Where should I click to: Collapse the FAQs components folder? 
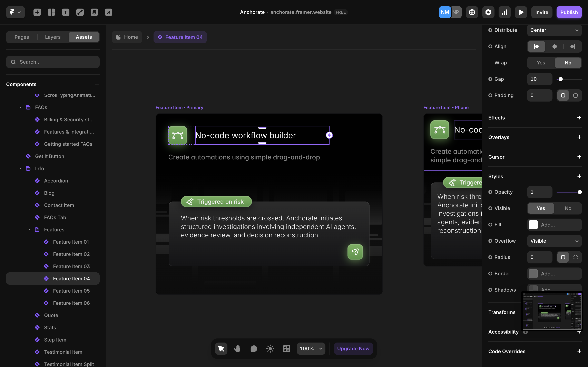tap(20, 107)
